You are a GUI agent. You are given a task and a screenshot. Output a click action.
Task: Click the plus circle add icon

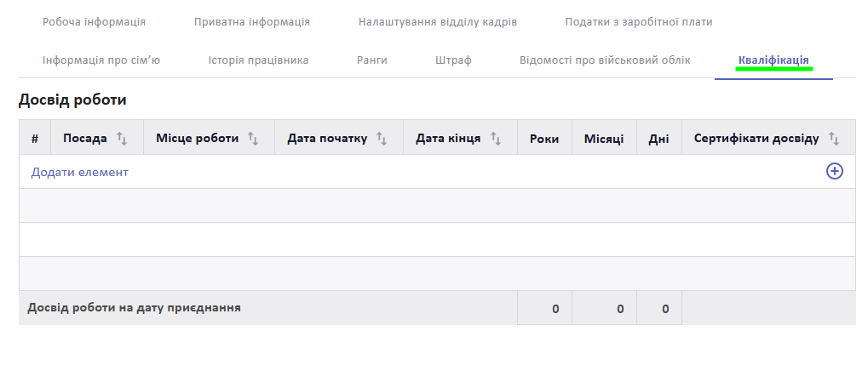(x=834, y=172)
